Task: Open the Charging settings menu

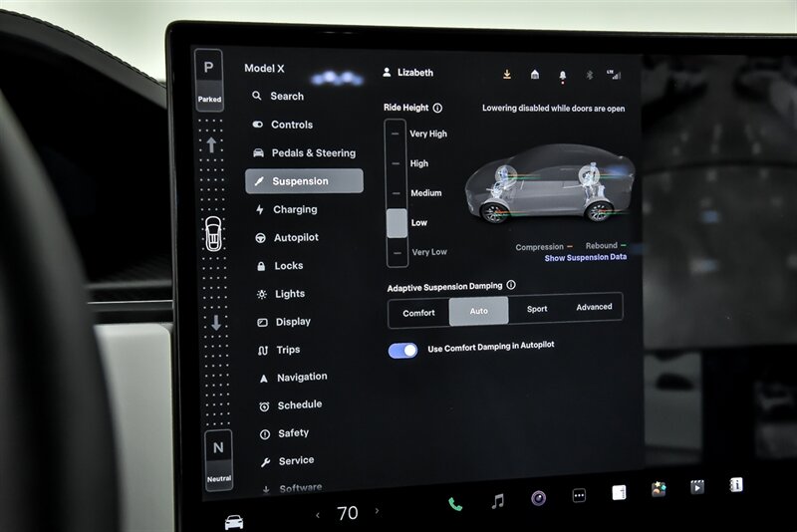Action: (x=294, y=210)
